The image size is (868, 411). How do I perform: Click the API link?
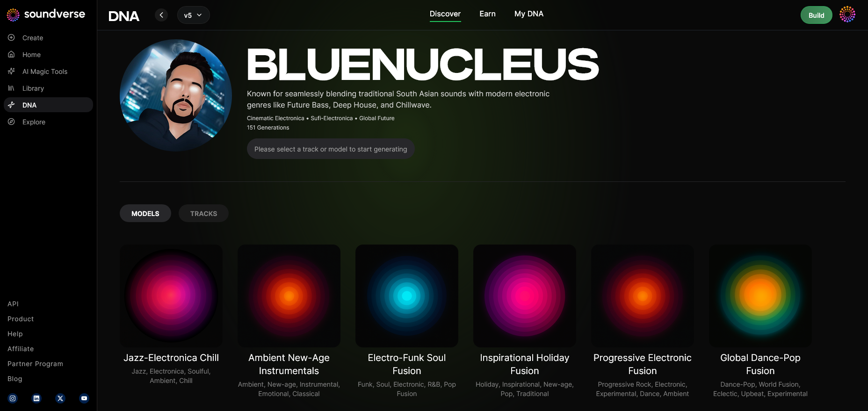coord(13,304)
